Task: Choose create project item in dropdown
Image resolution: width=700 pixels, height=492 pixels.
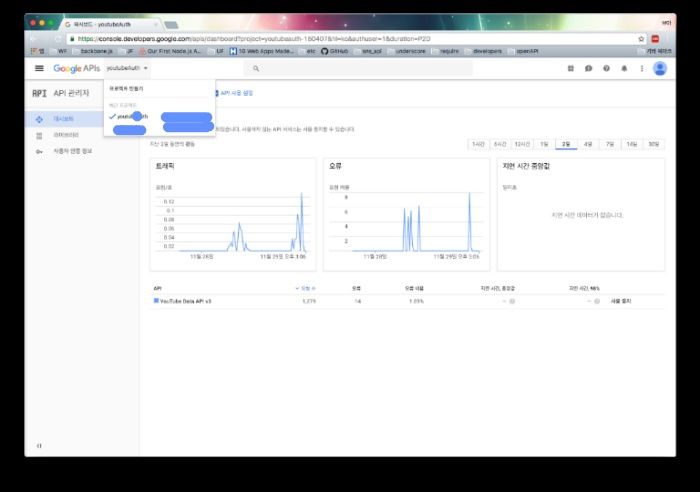Action: 126,88
